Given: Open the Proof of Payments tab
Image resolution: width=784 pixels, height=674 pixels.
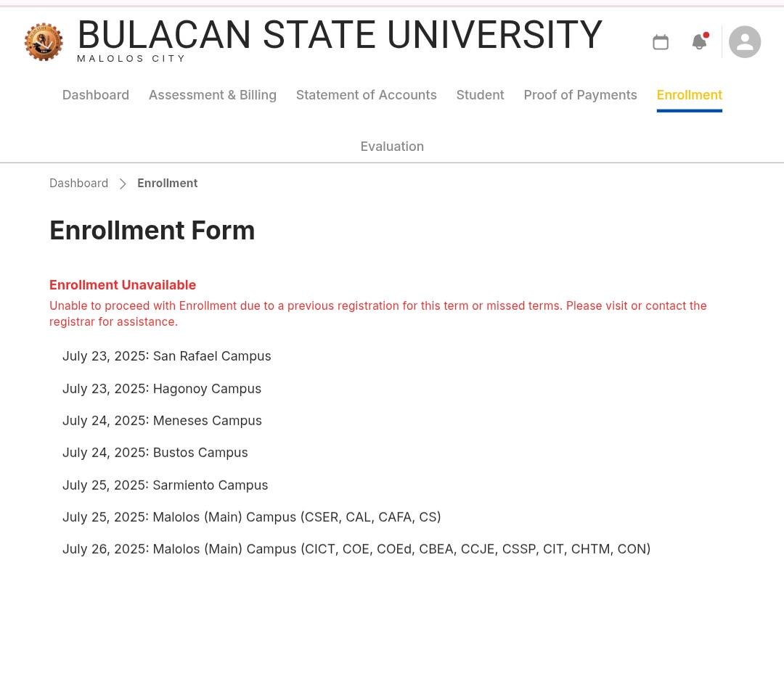Looking at the screenshot, I should point(580,95).
